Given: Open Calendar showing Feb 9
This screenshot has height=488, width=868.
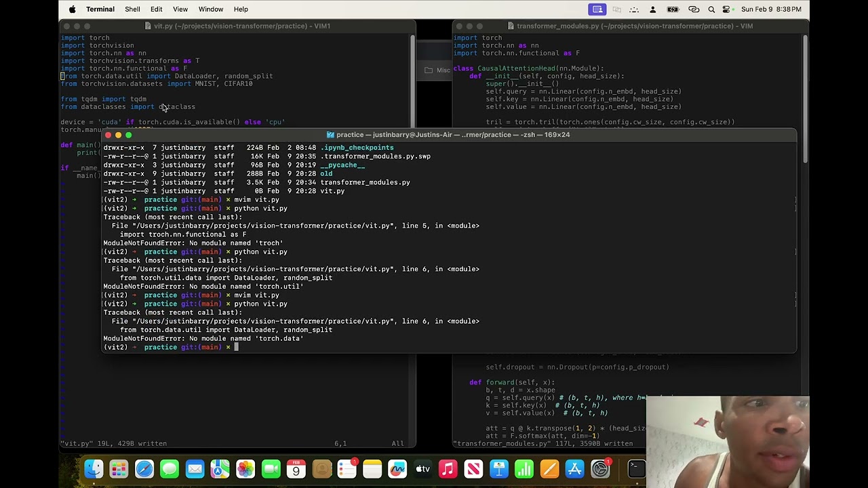Looking at the screenshot, I should tap(296, 468).
